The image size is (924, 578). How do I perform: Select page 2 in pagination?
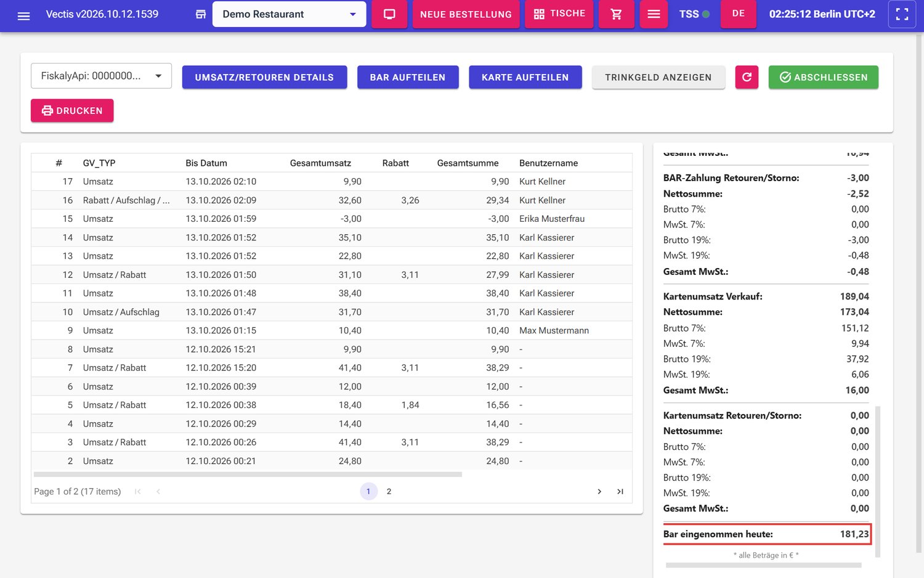pos(389,491)
